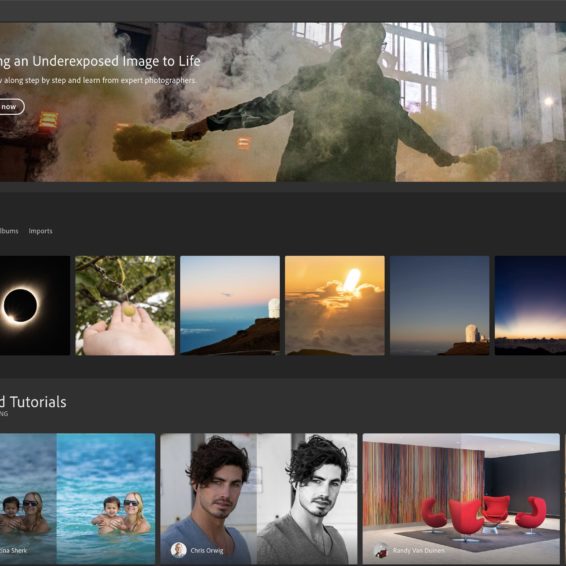Switch to the Imports tab

tap(40, 231)
